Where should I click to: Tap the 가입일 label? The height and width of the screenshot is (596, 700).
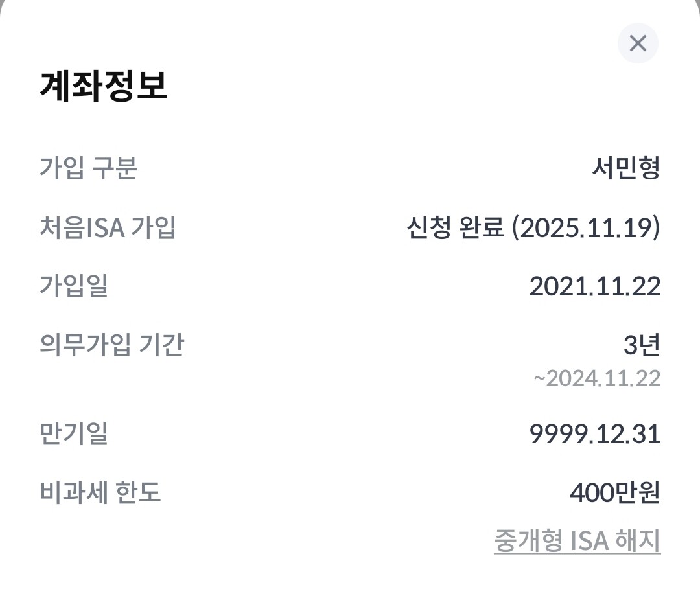point(74,286)
